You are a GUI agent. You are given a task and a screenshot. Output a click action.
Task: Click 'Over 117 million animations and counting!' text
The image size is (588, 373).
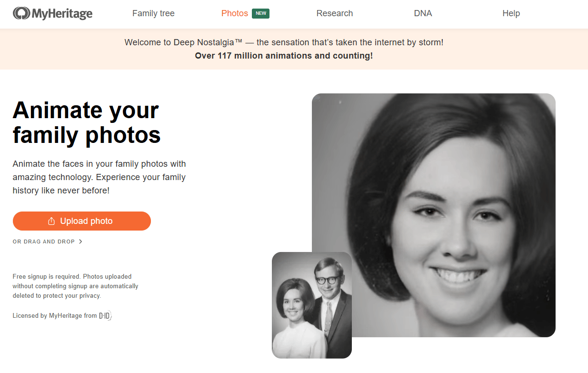pyautogui.click(x=284, y=56)
